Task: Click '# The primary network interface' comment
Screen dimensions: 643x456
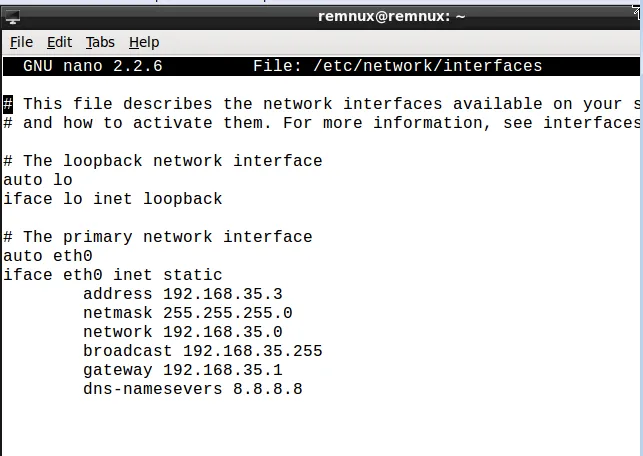Action: (158, 237)
